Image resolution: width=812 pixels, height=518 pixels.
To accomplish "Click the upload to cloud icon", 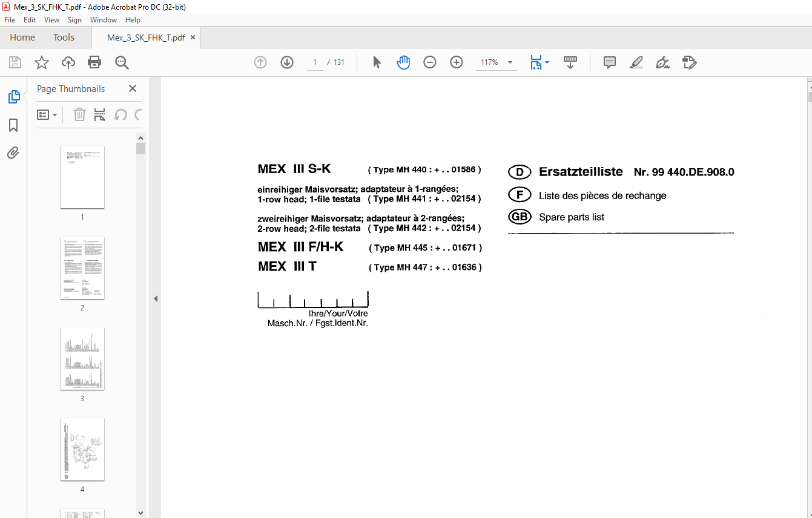I will click(x=68, y=62).
